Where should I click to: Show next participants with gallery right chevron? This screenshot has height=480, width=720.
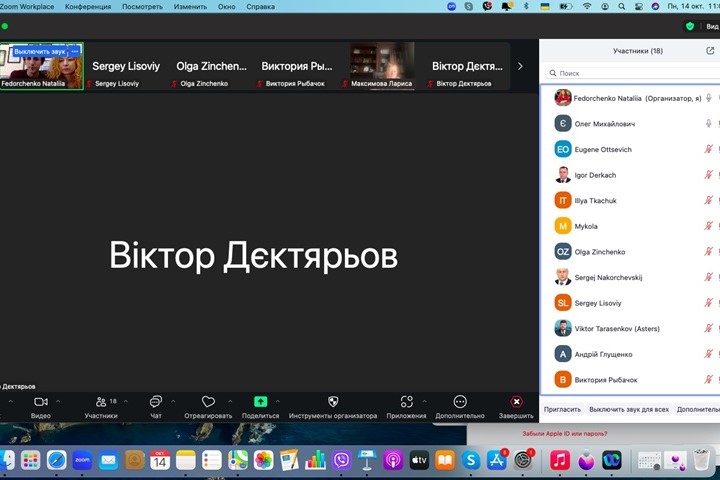point(520,66)
